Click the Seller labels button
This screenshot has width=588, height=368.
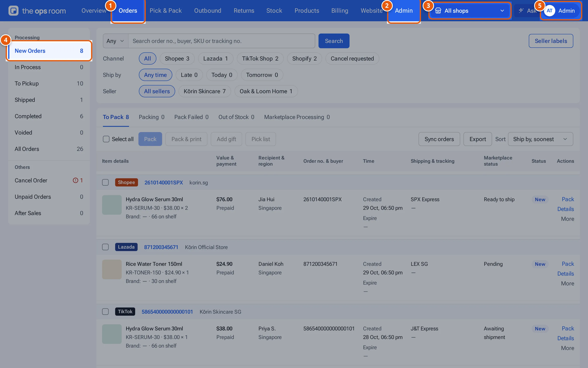[551, 41]
